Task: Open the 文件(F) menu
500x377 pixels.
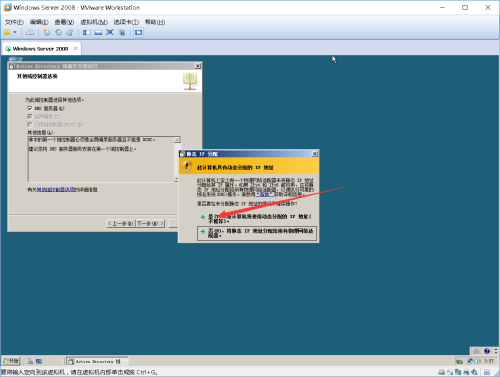Action: click(x=14, y=22)
